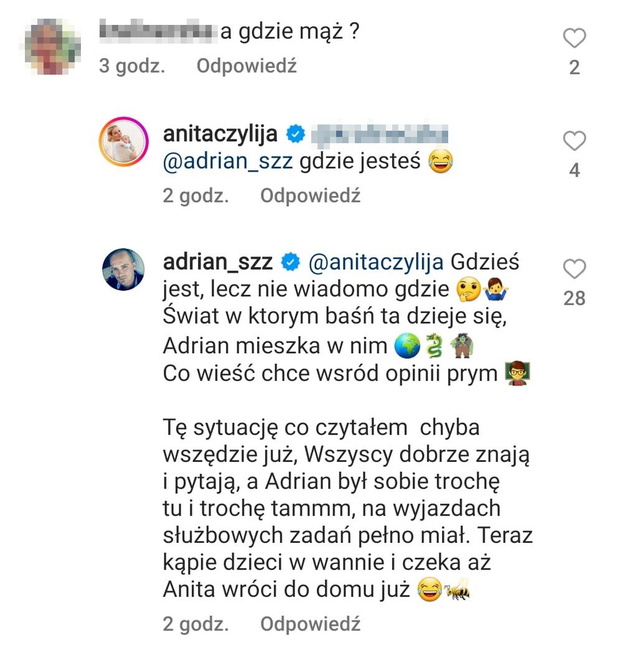Click the blurred username in top comment

[156, 31]
